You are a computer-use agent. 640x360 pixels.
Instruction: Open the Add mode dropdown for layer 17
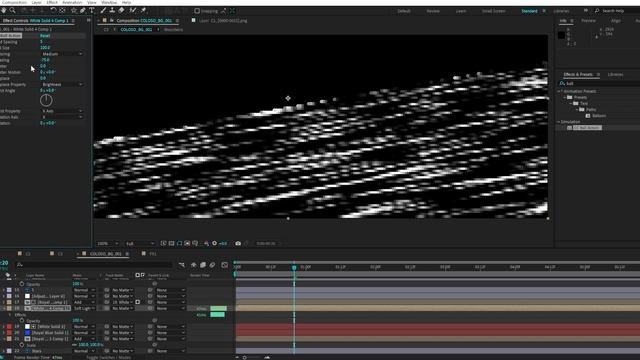click(84, 302)
